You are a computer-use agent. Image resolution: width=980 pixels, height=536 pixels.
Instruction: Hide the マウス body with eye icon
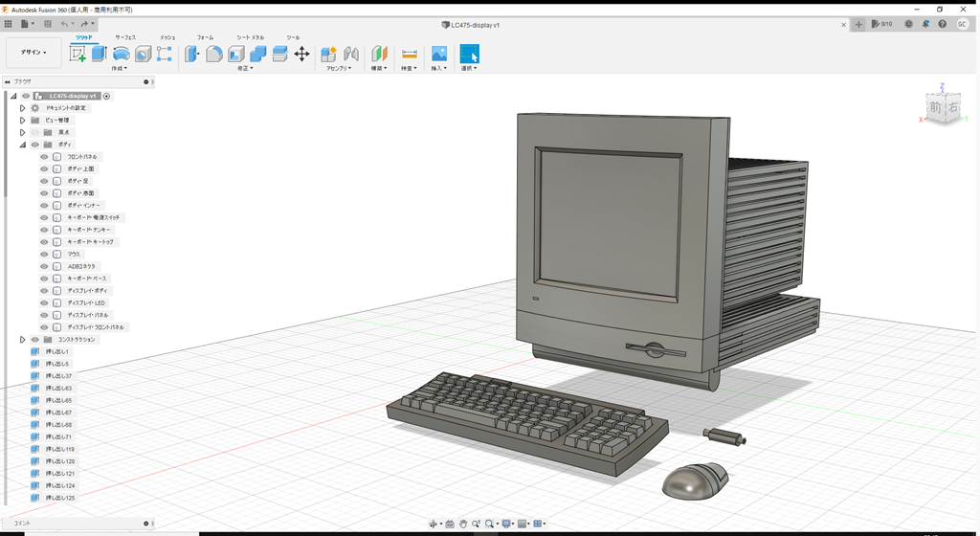click(x=44, y=255)
